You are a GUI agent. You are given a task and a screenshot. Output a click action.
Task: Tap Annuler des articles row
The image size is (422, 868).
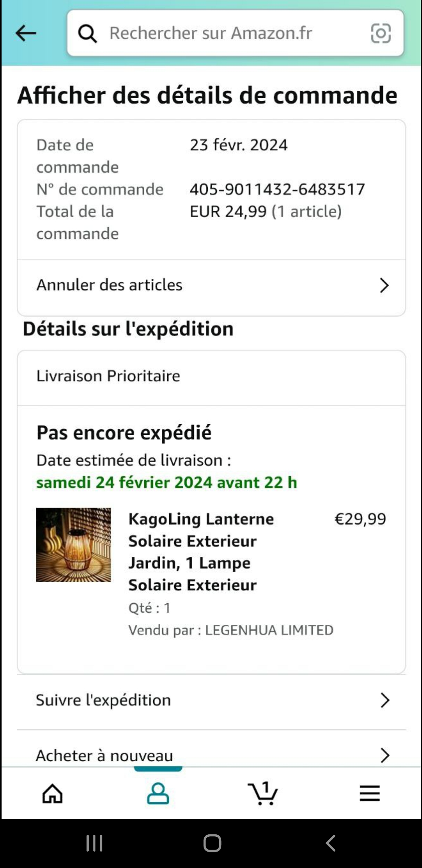(109, 285)
